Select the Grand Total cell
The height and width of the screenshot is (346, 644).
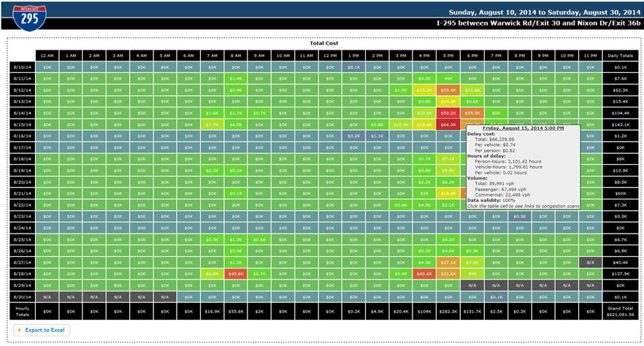[x=620, y=311]
